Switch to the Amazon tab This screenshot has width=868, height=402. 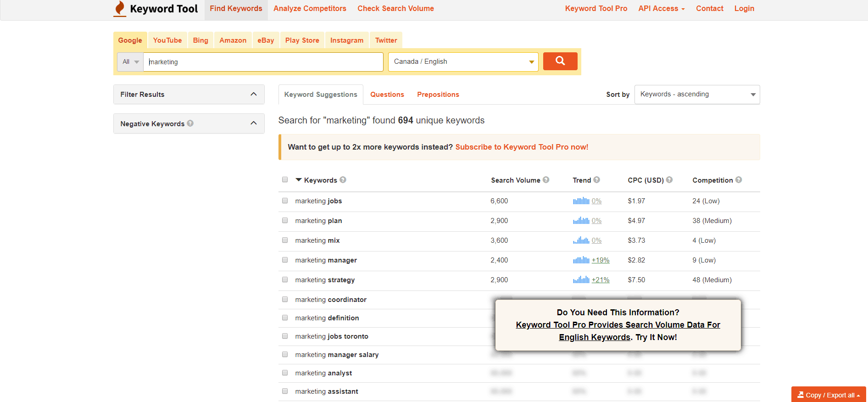[x=233, y=40]
